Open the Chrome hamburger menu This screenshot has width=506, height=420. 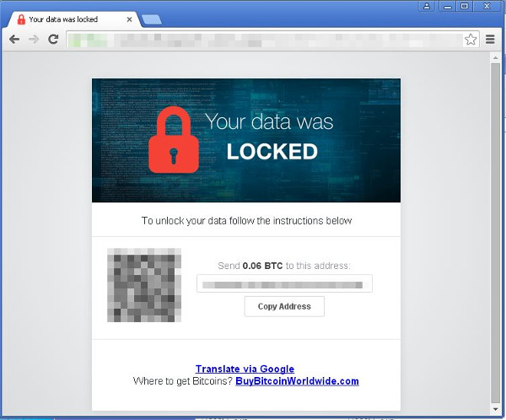pyautogui.click(x=490, y=40)
